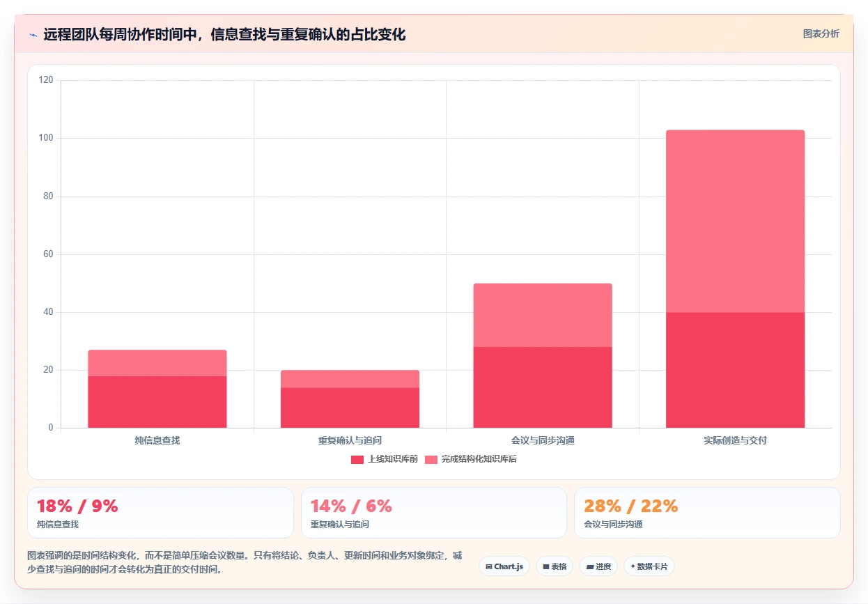
Task: Click dark red bar segment for 会议与同步沟通
Action: click(543, 387)
